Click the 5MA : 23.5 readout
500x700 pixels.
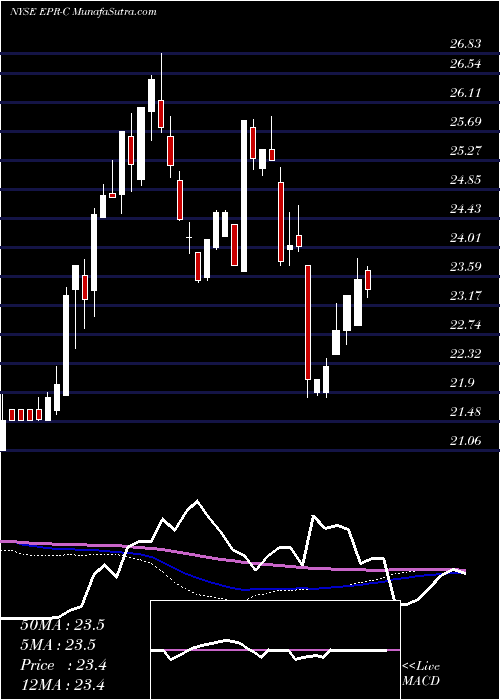[x=58, y=645]
